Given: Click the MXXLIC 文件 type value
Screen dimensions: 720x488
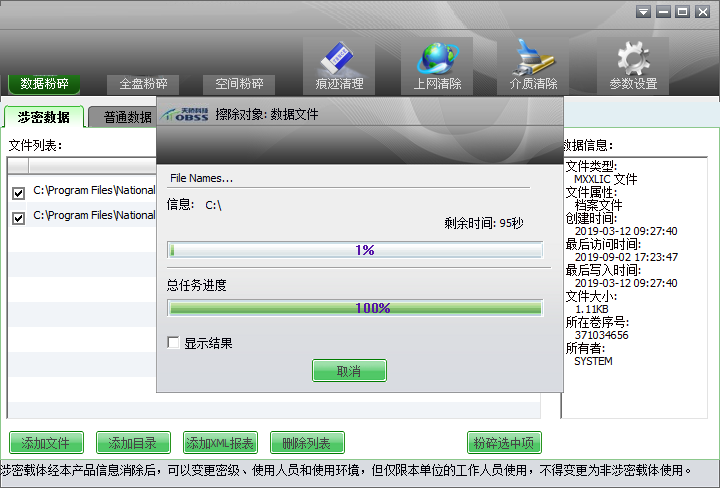Looking at the screenshot, I should (605, 179).
